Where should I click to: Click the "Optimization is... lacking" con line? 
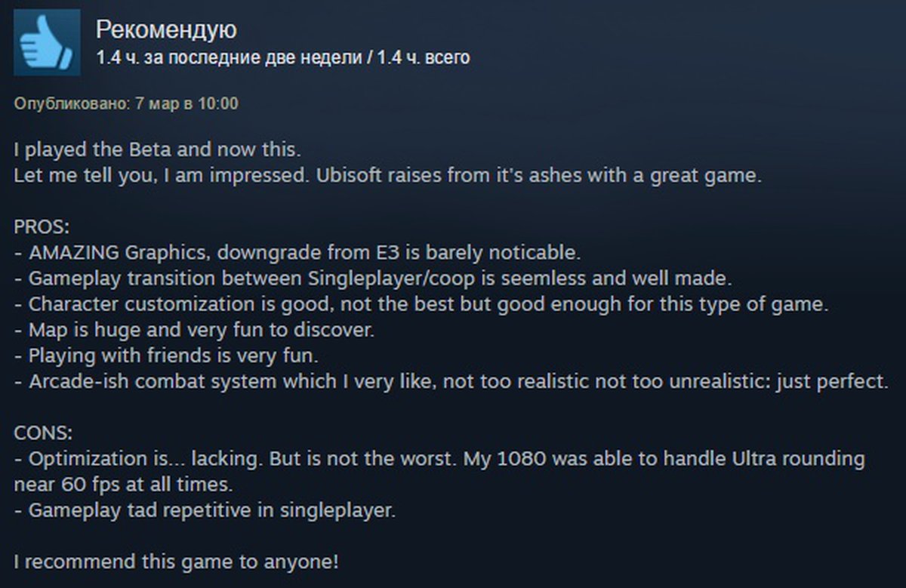(x=439, y=471)
